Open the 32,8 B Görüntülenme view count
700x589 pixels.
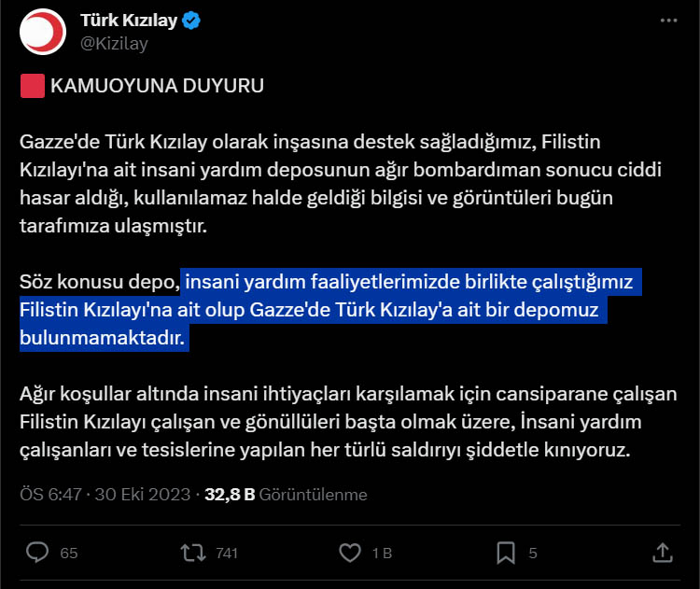[286, 494]
